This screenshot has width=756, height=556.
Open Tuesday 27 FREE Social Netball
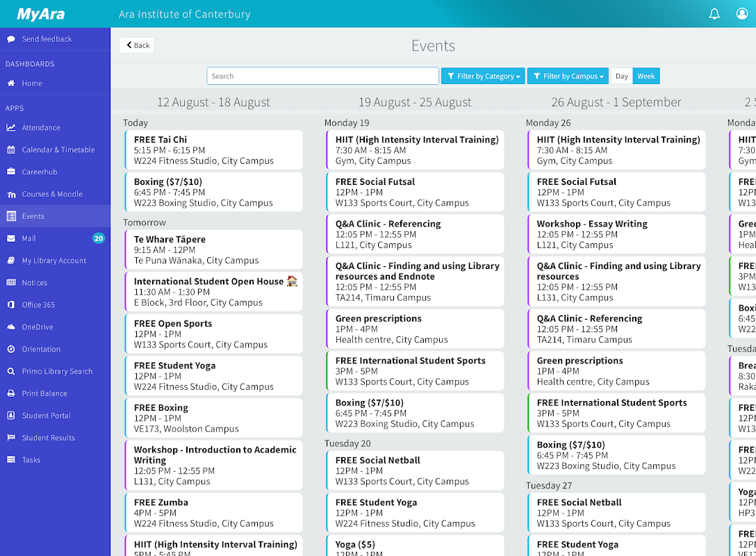(x=616, y=513)
